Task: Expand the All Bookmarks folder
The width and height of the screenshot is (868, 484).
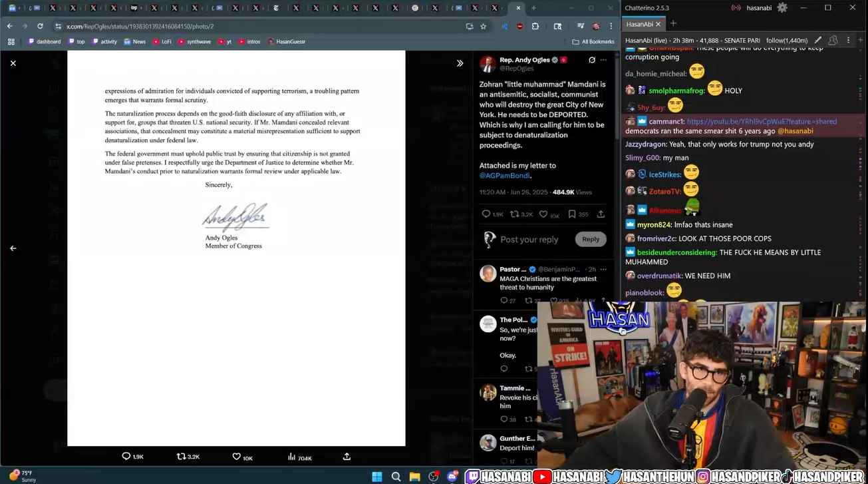Action: pos(593,41)
